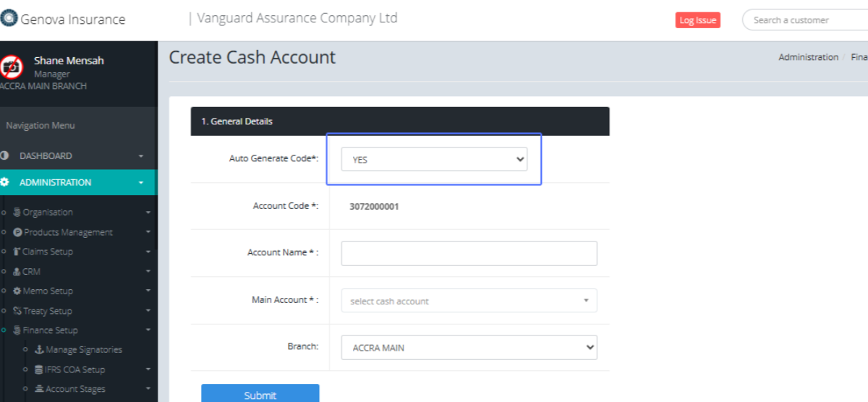Image resolution: width=868 pixels, height=402 pixels.
Task: Expand the Claims Setup submenu
Action: click(148, 252)
